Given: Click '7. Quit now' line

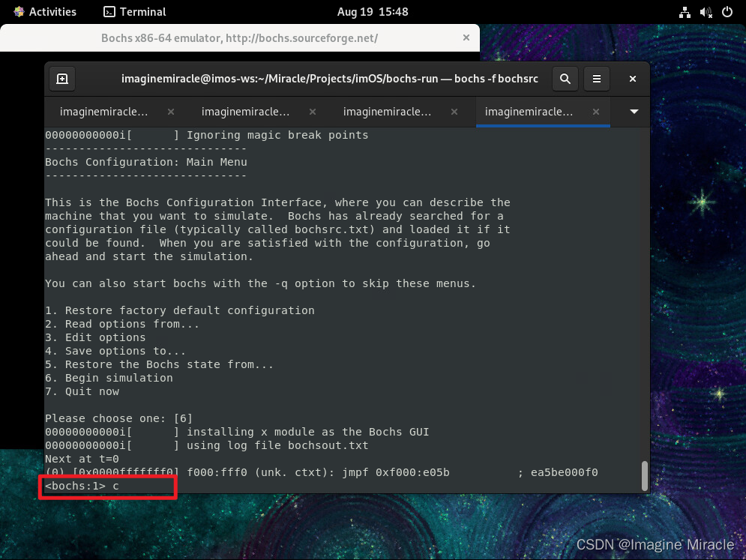Looking at the screenshot, I should click(82, 391).
